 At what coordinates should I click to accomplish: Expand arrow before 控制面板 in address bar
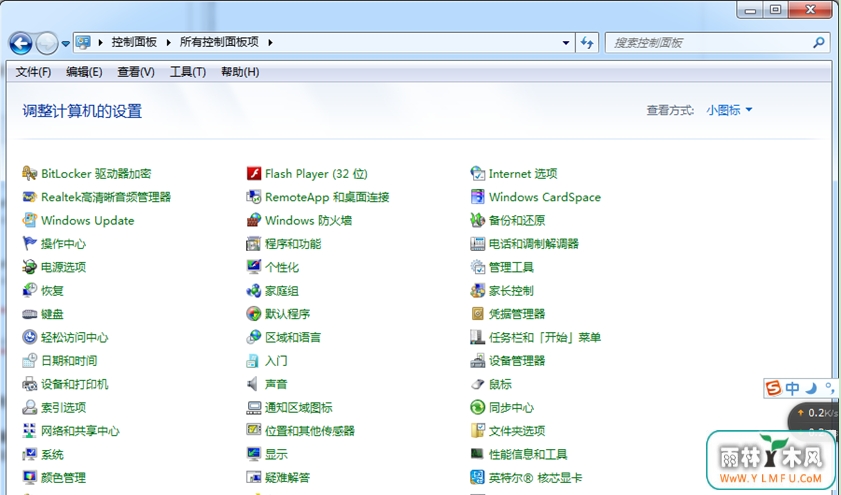tap(100, 42)
